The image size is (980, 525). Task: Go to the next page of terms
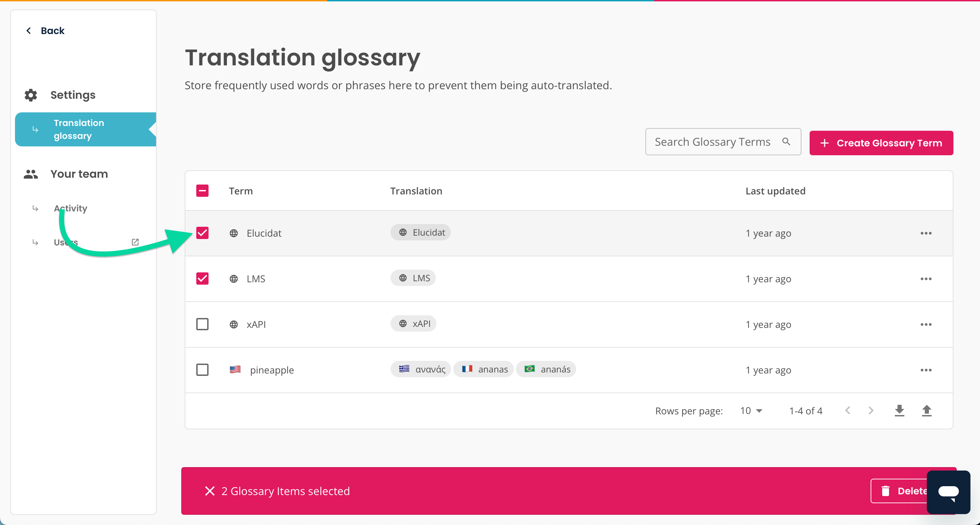[871, 411]
